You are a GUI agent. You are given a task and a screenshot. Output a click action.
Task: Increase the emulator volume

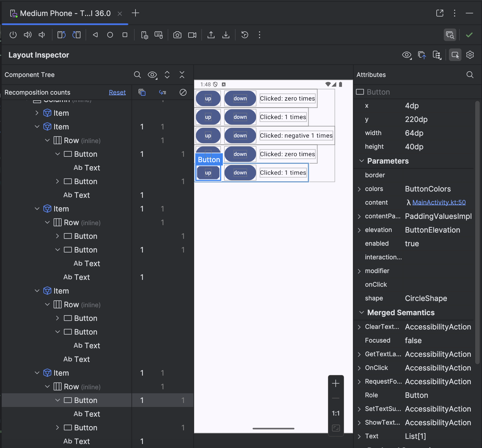(27, 35)
